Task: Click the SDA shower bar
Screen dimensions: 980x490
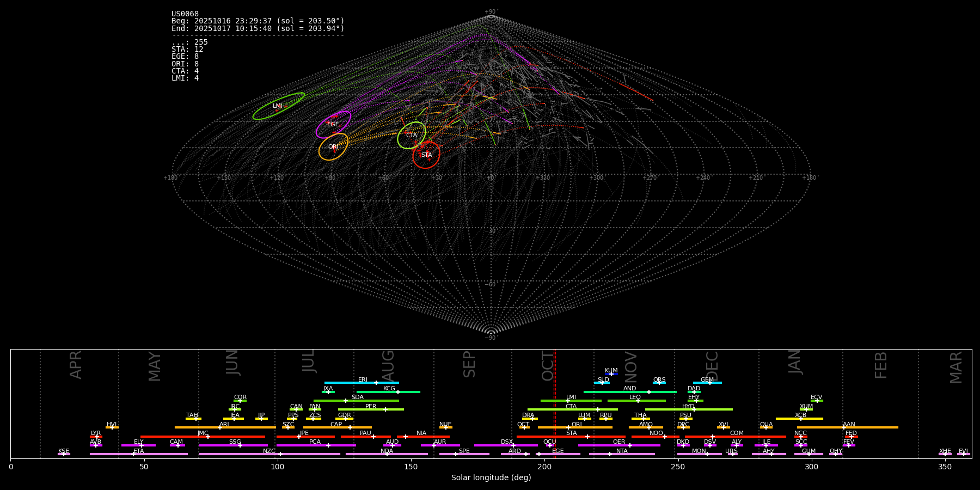Action: pyautogui.click(x=356, y=401)
